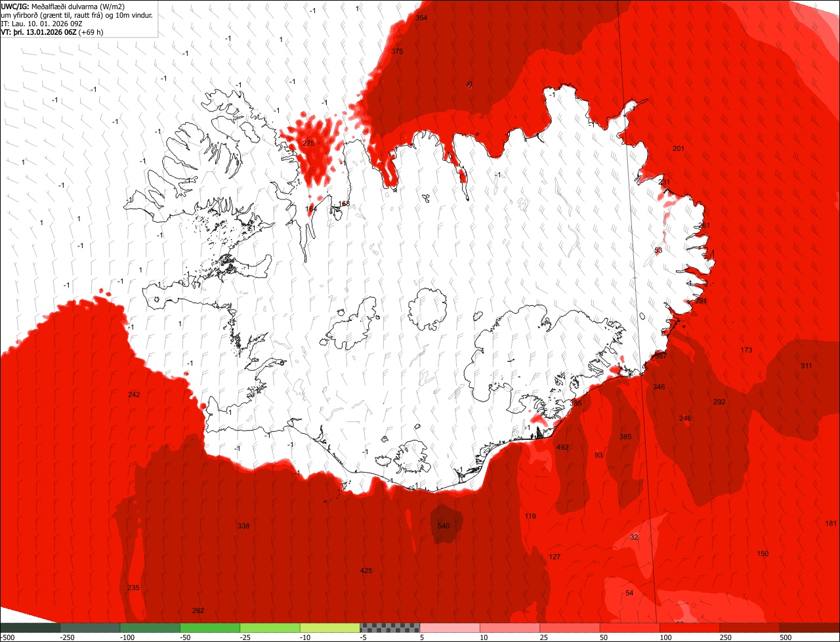Click the 242 value off the west coast
Viewport: 840px width, 642px height.
[134, 395]
